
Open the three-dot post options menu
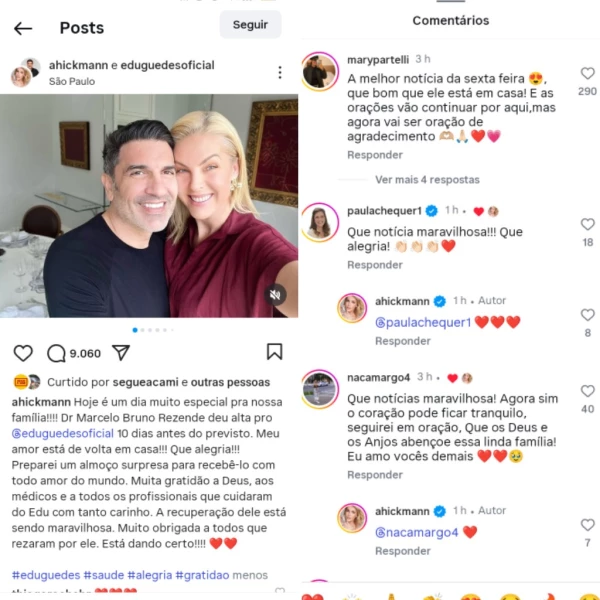pyautogui.click(x=280, y=72)
